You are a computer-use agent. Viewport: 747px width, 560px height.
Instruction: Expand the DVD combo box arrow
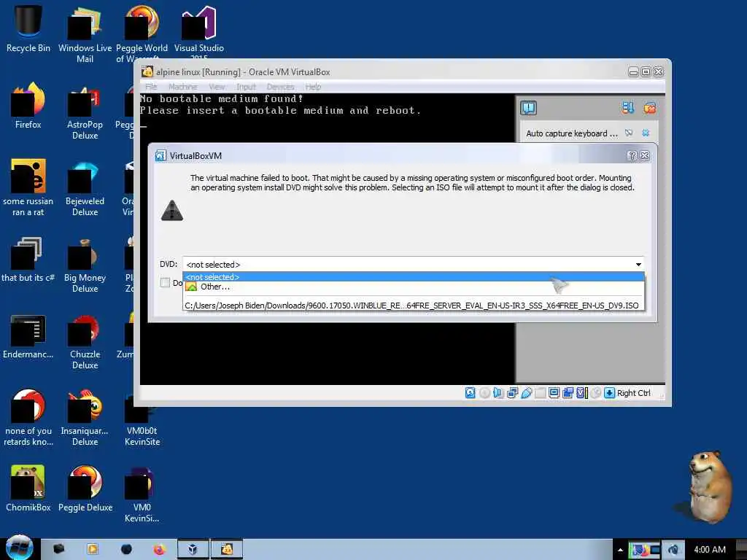pyautogui.click(x=638, y=264)
